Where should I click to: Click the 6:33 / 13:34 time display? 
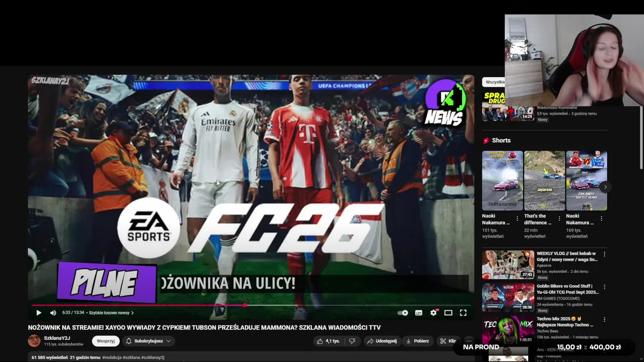(x=73, y=313)
